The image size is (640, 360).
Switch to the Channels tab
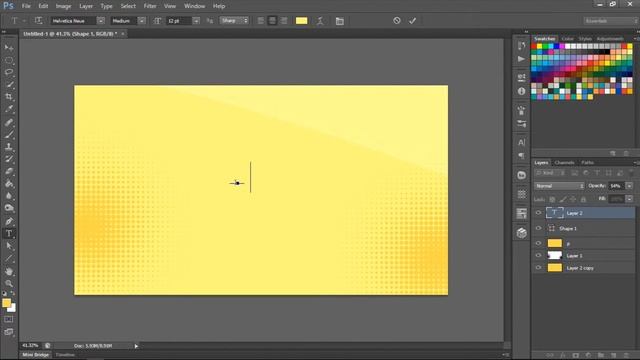[564, 162]
